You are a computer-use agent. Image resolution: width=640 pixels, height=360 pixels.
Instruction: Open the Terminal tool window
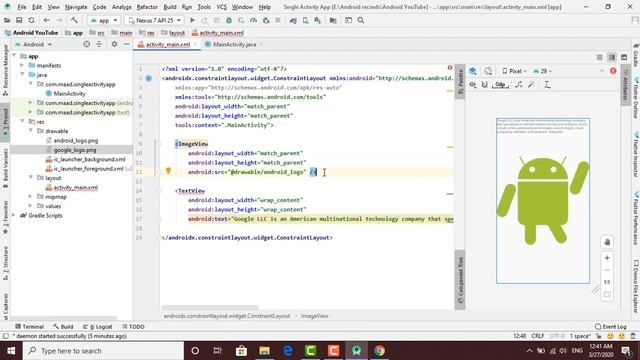click(x=29, y=327)
